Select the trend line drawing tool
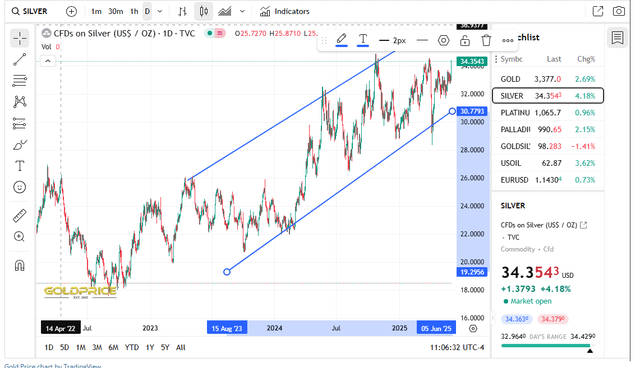The height and width of the screenshot is (368, 640). [20, 60]
